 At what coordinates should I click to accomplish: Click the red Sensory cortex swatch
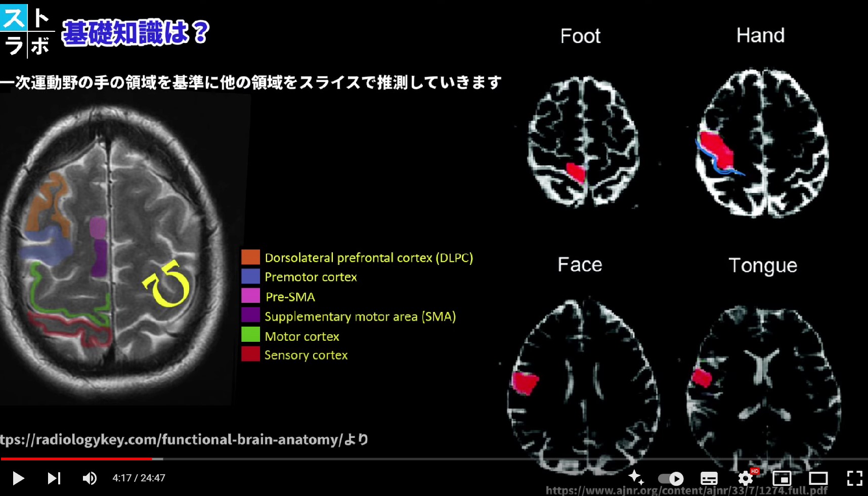point(250,354)
